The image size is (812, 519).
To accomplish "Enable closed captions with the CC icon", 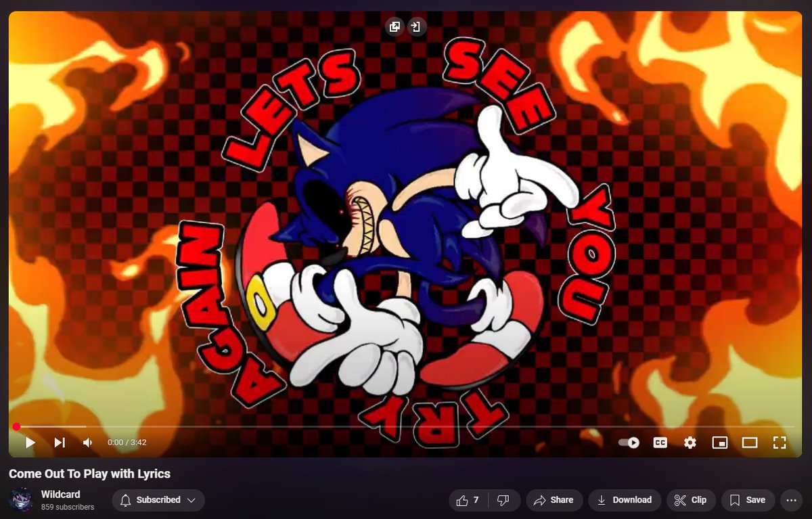I will [660, 443].
